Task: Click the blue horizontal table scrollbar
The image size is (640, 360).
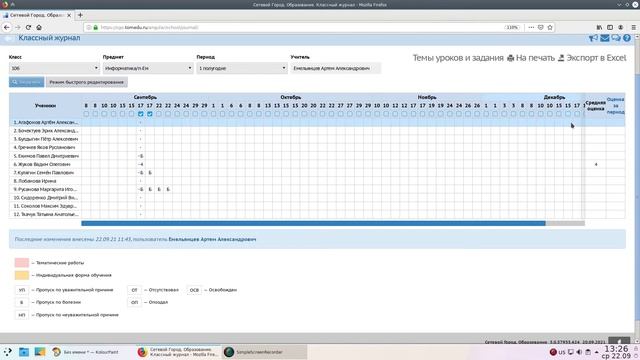Action: (313, 223)
